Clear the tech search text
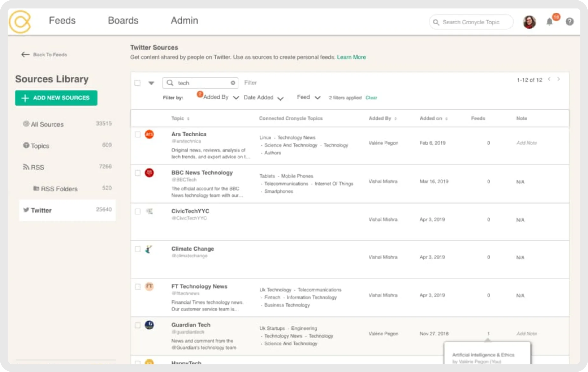The image size is (588, 372). (233, 83)
